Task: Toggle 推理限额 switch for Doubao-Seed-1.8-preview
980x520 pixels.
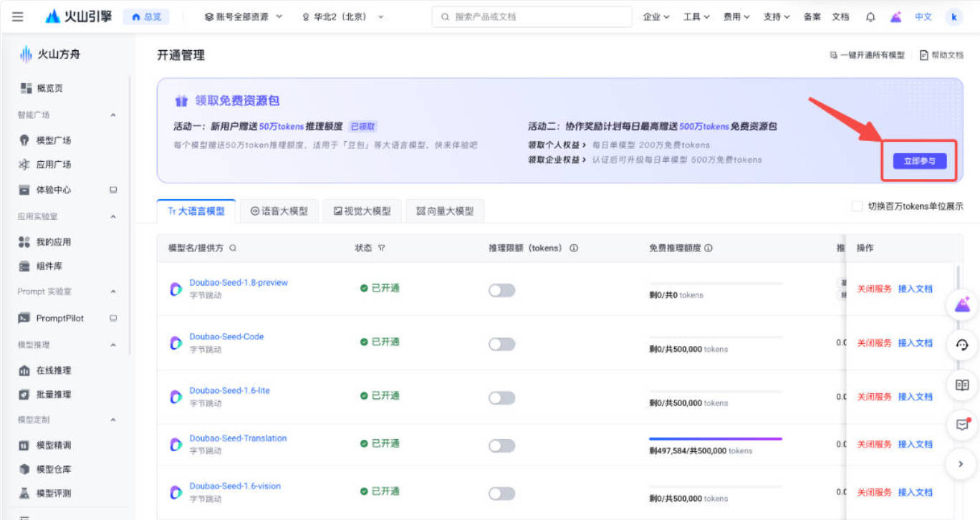Action: pyautogui.click(x=501, y=290)
